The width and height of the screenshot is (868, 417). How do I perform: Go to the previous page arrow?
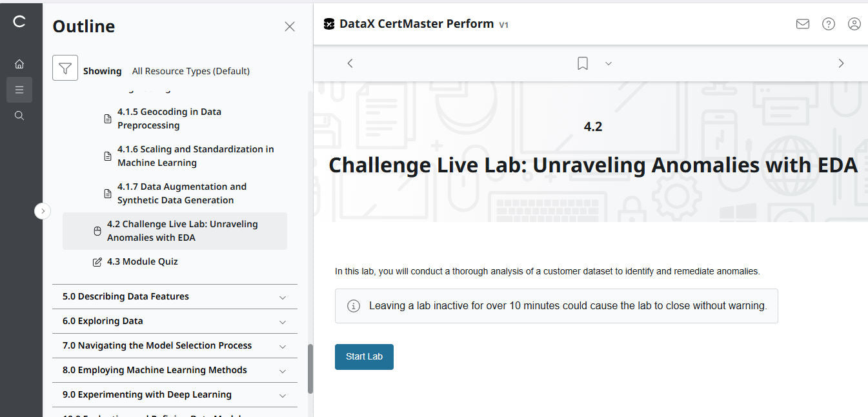tap(350, 63)
